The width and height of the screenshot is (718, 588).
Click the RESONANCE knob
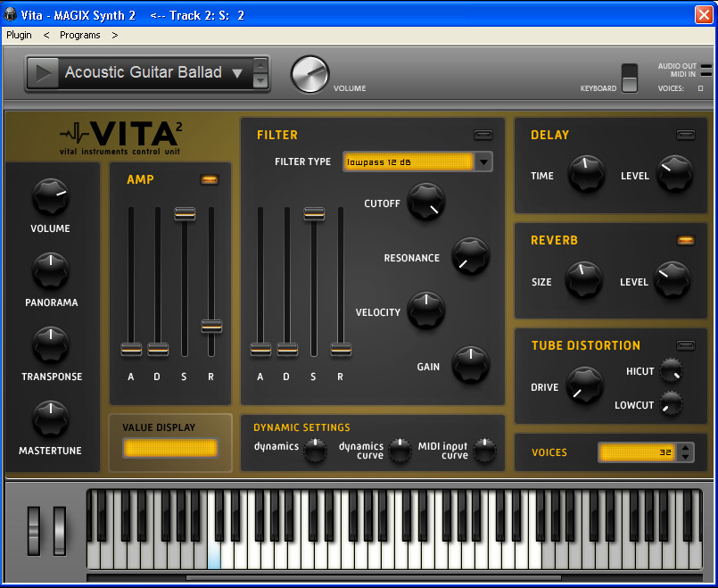click(471, 256)
